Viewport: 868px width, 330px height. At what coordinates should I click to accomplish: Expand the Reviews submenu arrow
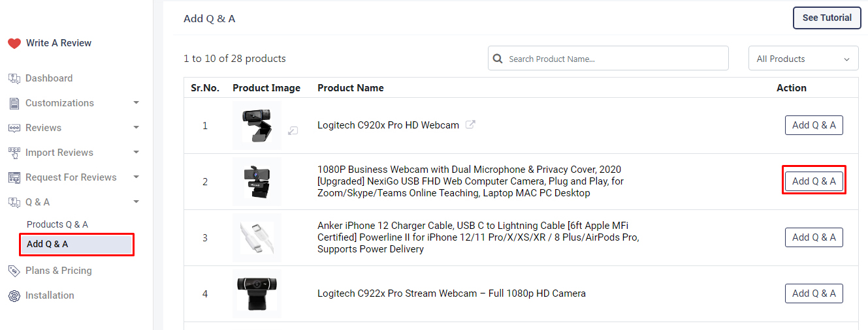point(136,128)
